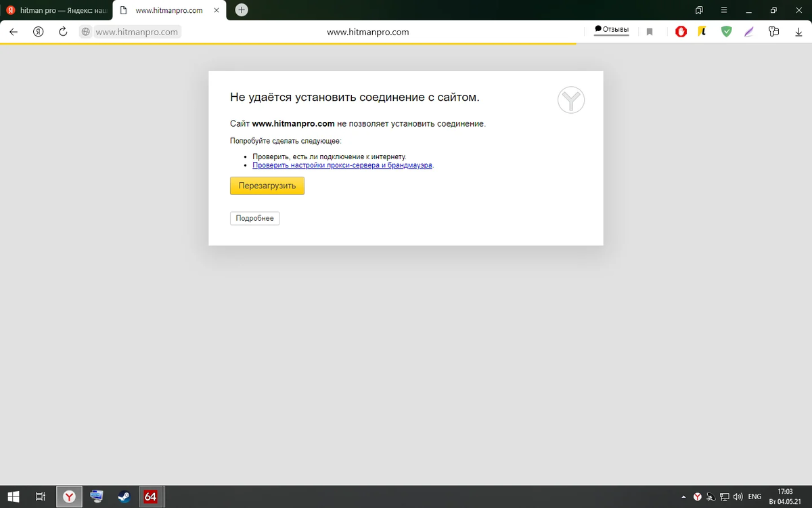Switch to 'hitman pro — Яндекс' tab

pyautogui.click(x=56, y=11)
